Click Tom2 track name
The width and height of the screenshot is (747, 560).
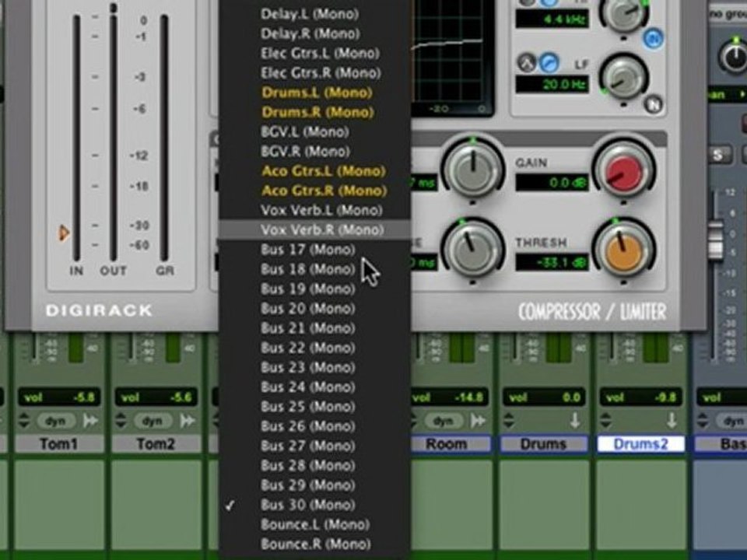(156, 444)
